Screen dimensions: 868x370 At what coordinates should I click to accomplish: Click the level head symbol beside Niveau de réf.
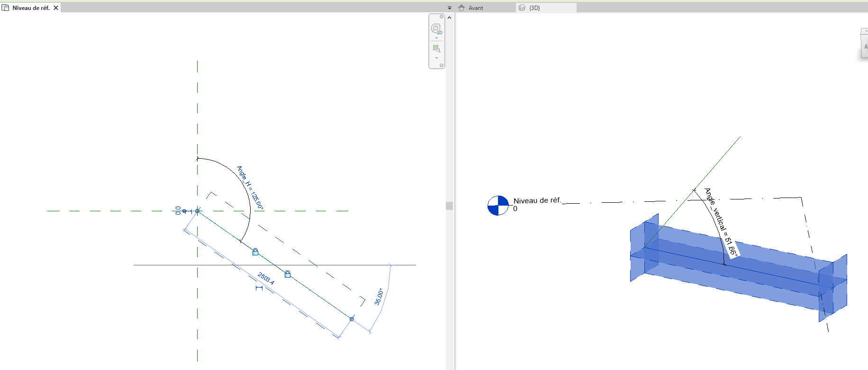click(x=498, y=206)
